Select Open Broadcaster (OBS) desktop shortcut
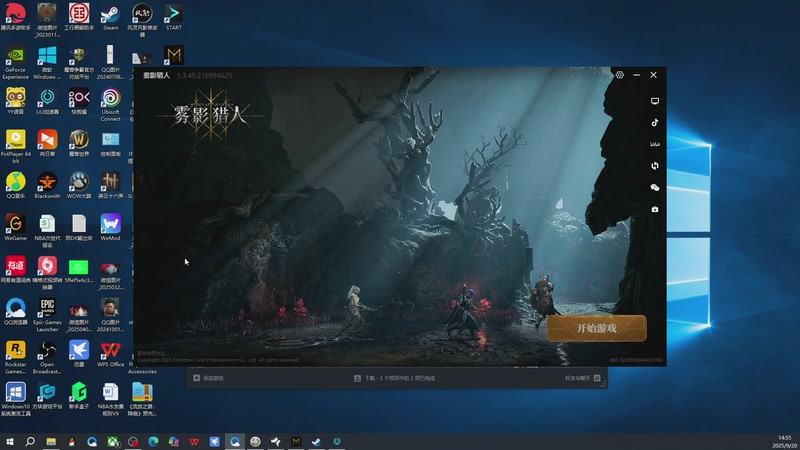The height and width of the screenshot is (450, 800). pyautogui.click(x=47, y=357)
